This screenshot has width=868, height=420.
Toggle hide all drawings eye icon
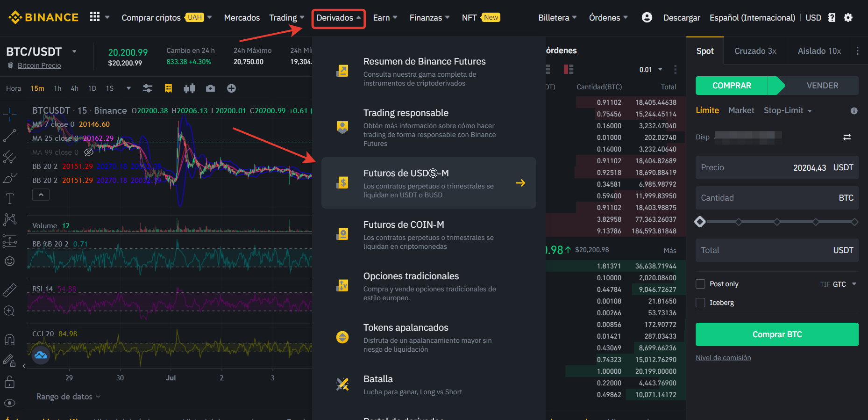point(9,403)
